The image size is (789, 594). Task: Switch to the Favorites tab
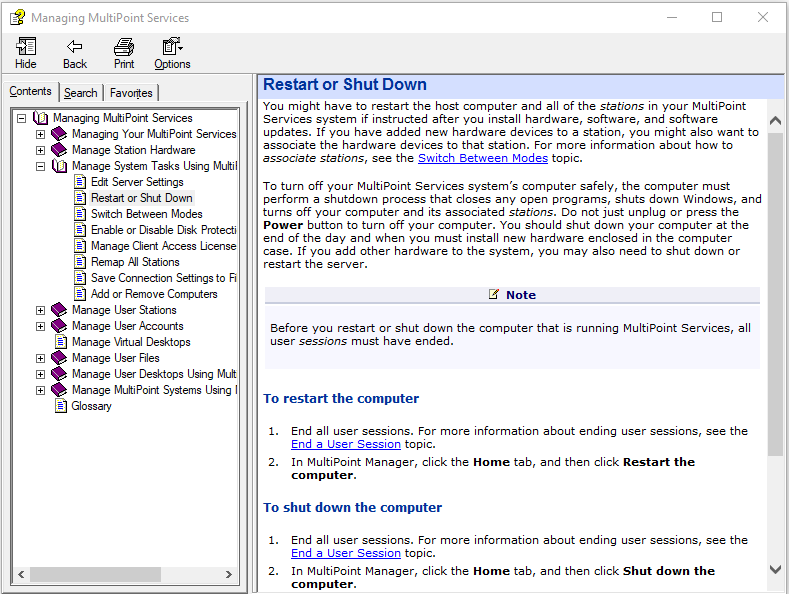click(x=131, y=93)
